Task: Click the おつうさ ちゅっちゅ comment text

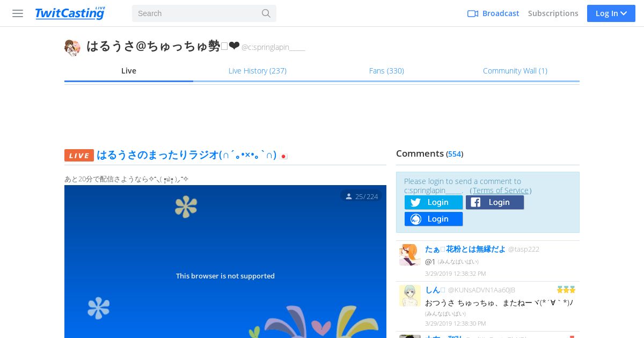Action: pos(499,303)
